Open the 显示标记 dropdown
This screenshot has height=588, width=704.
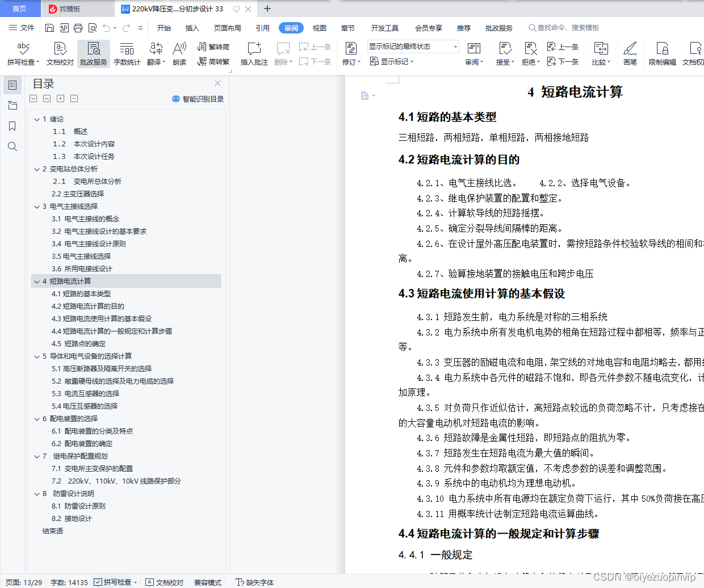(x=392, y=61)
